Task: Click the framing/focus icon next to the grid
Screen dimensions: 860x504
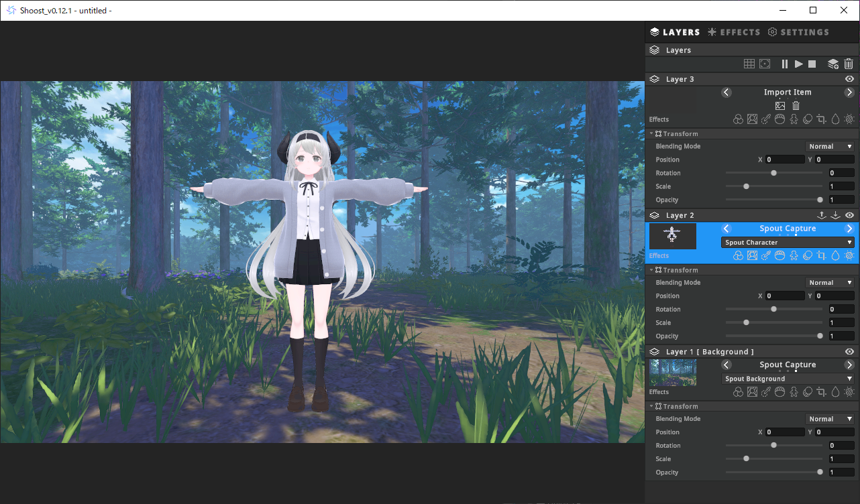Action: tap(765, 64)
